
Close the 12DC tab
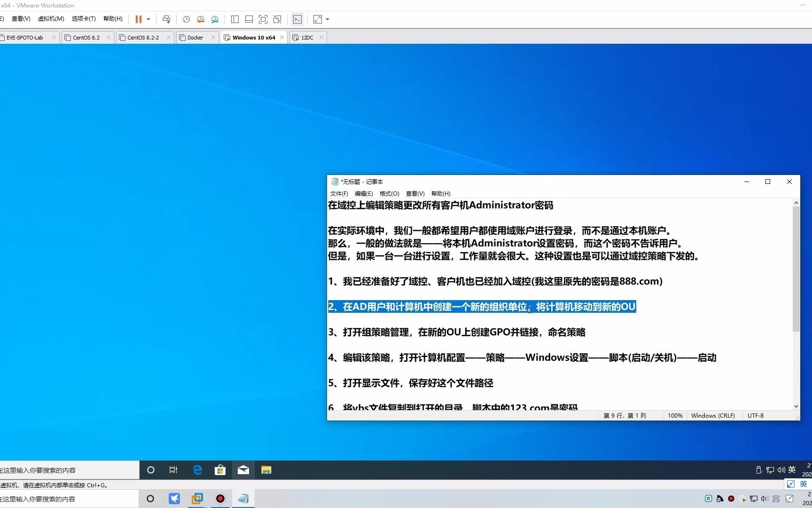[x=321, y=37]
